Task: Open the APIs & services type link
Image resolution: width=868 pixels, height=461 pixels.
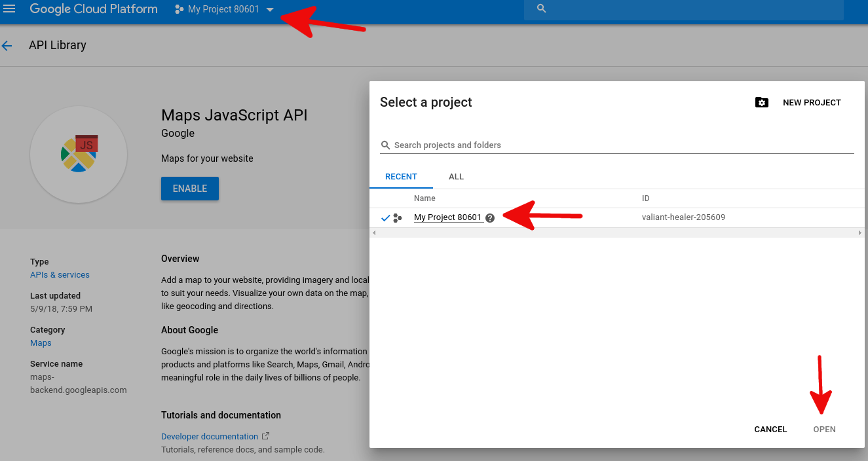Action: point(60,275)
